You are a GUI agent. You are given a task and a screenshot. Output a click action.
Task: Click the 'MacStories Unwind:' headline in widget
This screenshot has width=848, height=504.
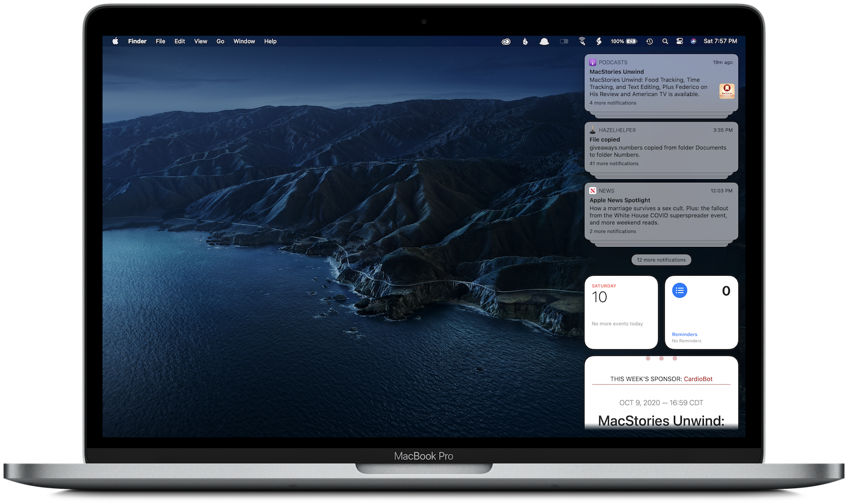point(661,421)
